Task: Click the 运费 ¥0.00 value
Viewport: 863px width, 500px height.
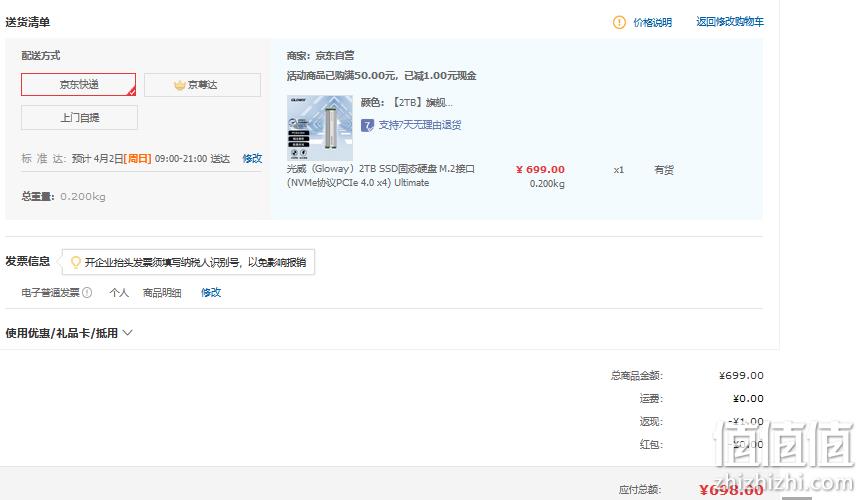Action: 748,398
